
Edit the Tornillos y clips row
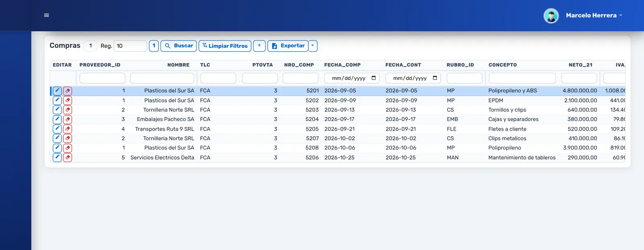point(57,110)
